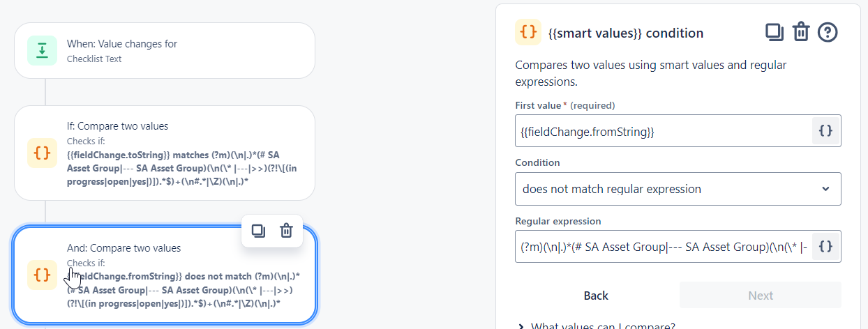Click the smart values icon in panel header
This screenshot has height=329, width=868.
[528, 33]
